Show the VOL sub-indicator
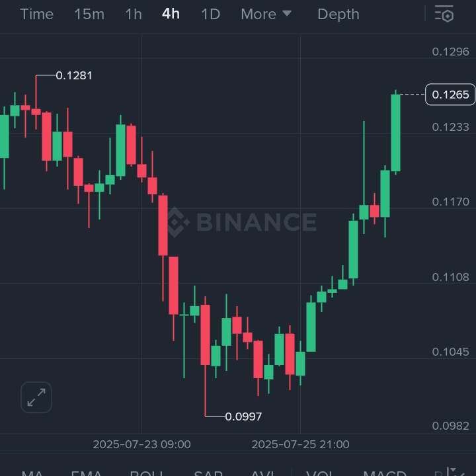The height and width of the screenshot is (476, 476). (x=321, y=472)
